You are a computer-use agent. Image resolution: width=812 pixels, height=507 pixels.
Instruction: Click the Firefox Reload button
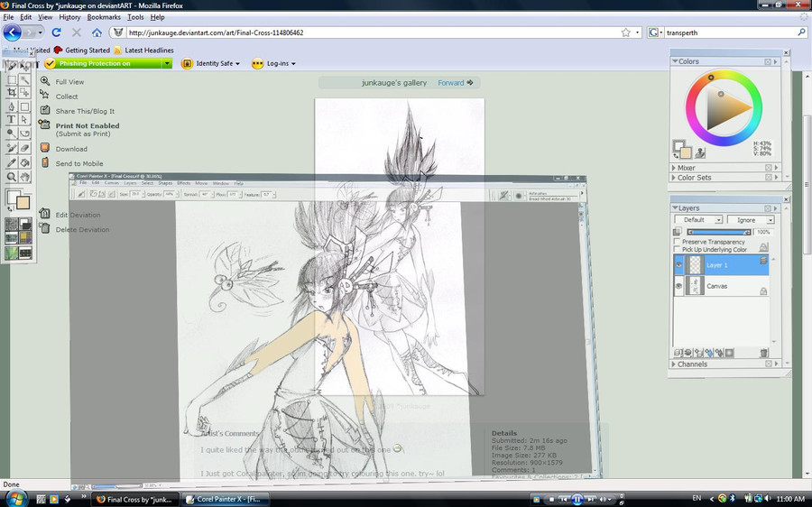[57, 32]
